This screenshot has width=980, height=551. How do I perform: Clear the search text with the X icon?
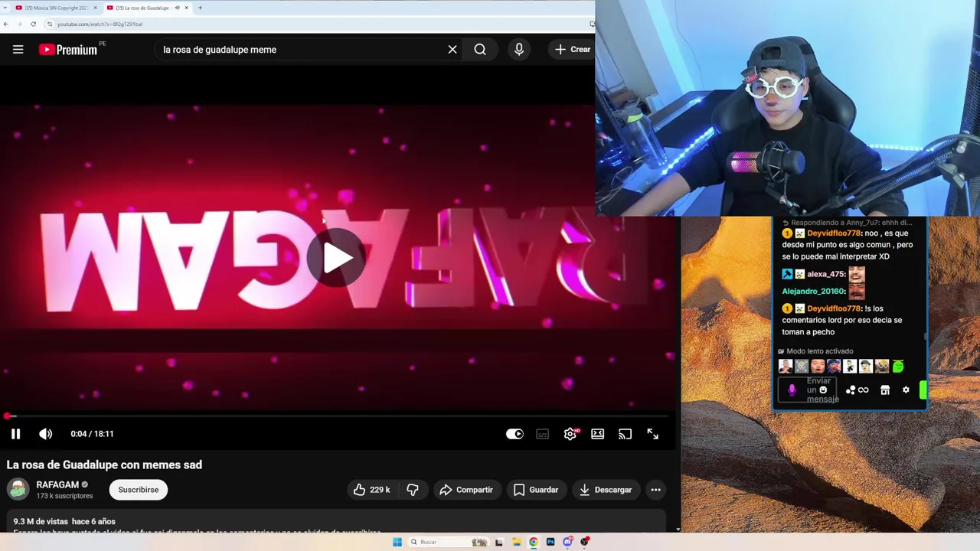click(x=452, y=50)
